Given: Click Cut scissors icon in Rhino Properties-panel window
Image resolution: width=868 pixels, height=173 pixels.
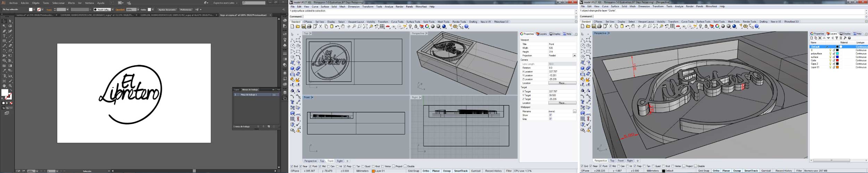Looking at the screenshot, I should tap(320, 26).
